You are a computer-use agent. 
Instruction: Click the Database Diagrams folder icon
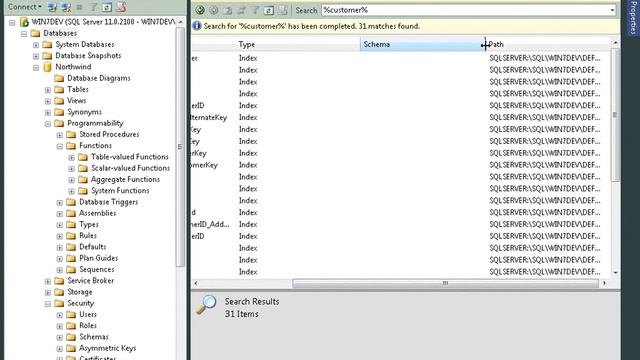coord(60,78)
